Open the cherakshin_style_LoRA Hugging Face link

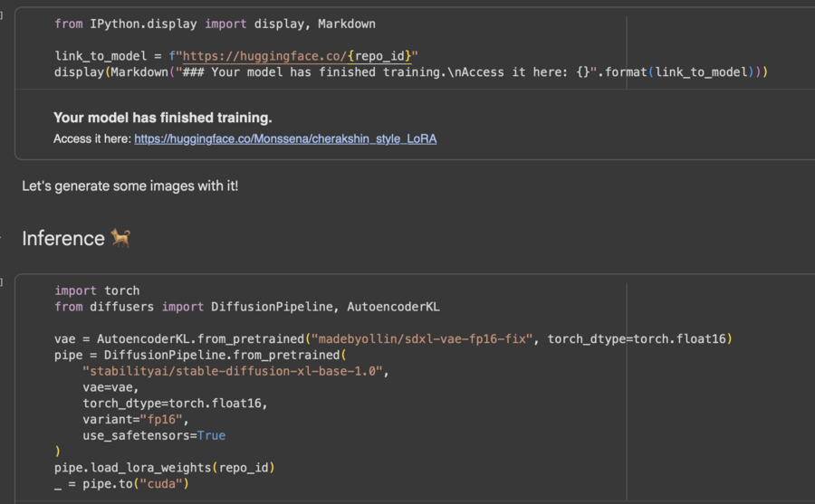coord(285,138)
